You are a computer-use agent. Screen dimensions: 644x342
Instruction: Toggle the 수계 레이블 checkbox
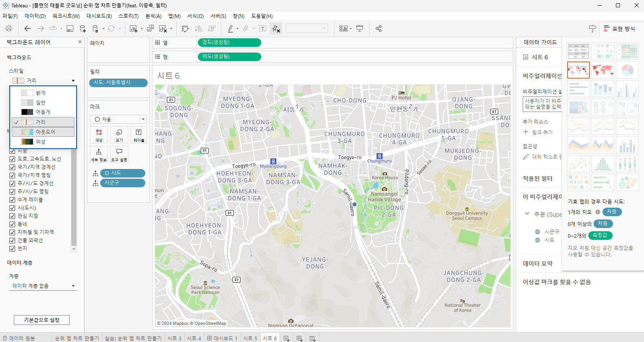[x=12, y=199]
